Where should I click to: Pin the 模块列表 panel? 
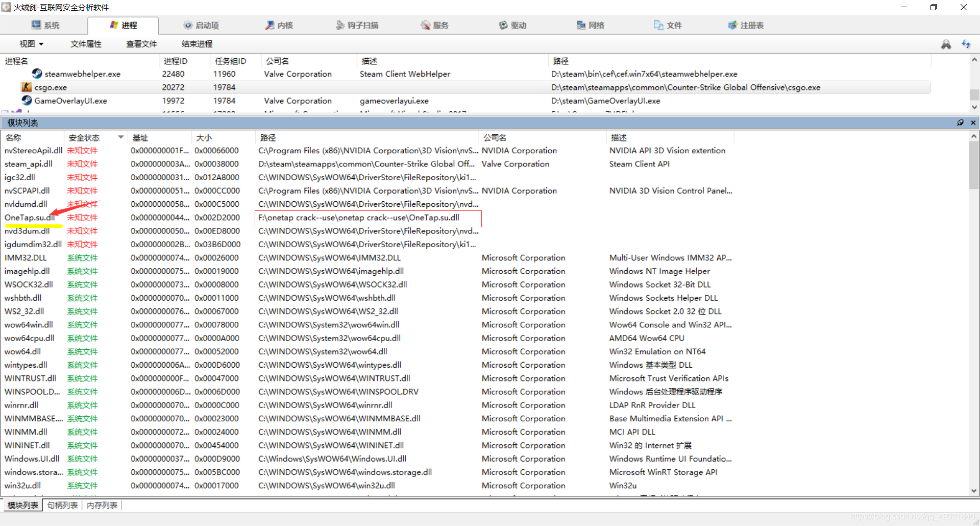[x=960, y=123]
